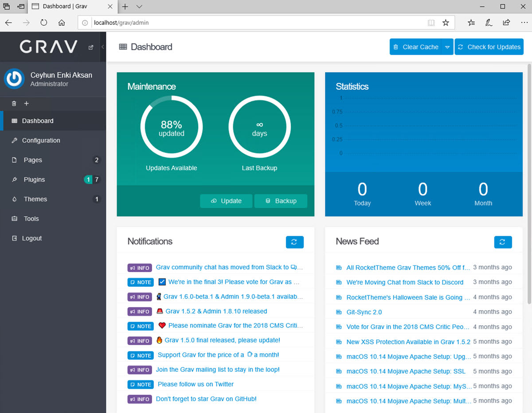
Task: Open reading view icon in address bar
Action: point(431,23)
